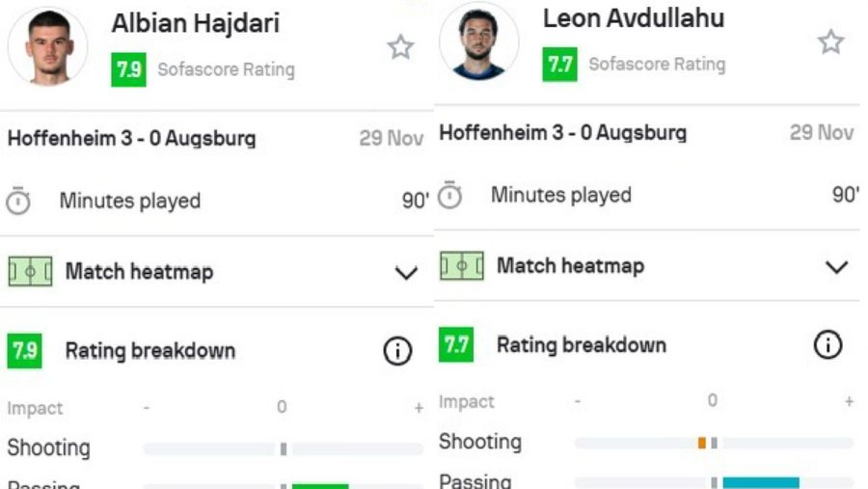Expand Match heatmap chevron for Avdullahu

(x=837, y=267)
